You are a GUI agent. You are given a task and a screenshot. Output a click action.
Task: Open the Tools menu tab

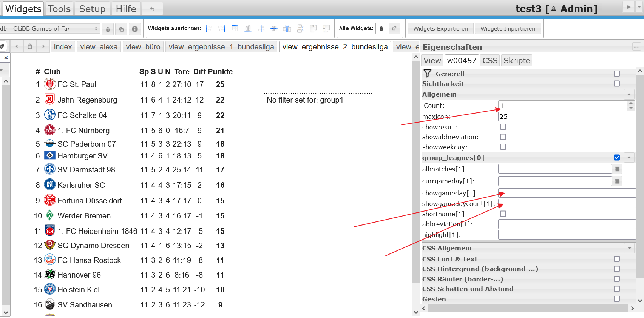pyautogui.click(x=59, y=9)
